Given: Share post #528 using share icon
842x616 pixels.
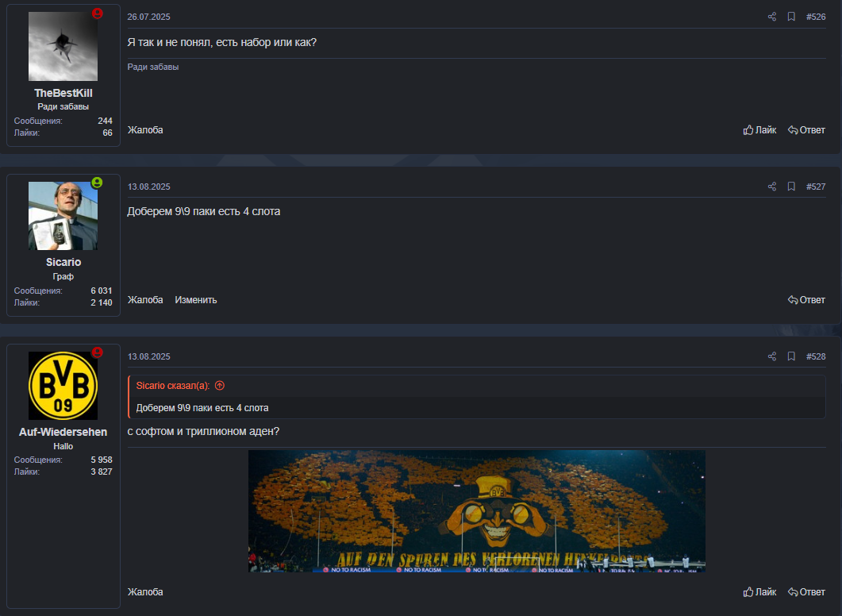Looking at the screenshot, I should (x=771, y=356).
